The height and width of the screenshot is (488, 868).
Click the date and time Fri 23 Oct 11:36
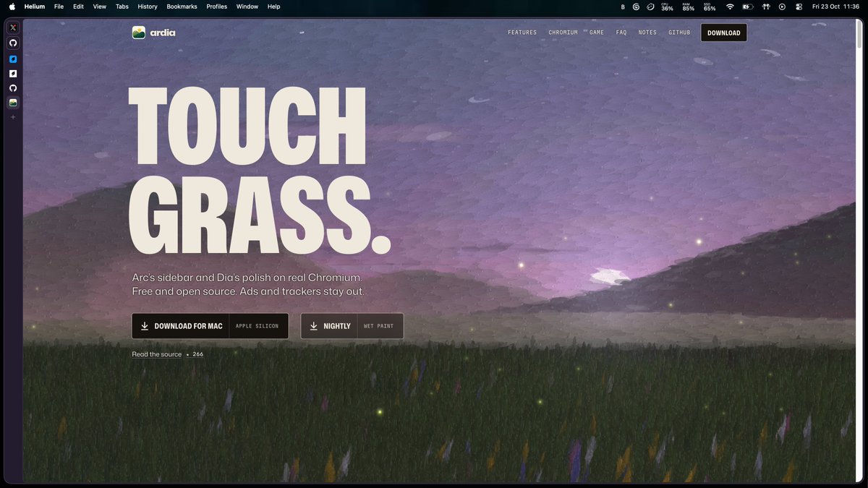835,7
